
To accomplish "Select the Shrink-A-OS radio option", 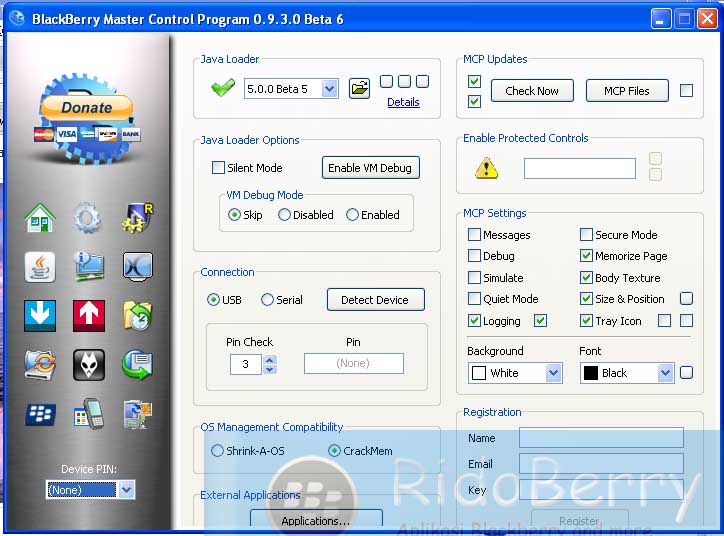I will 217,451.
